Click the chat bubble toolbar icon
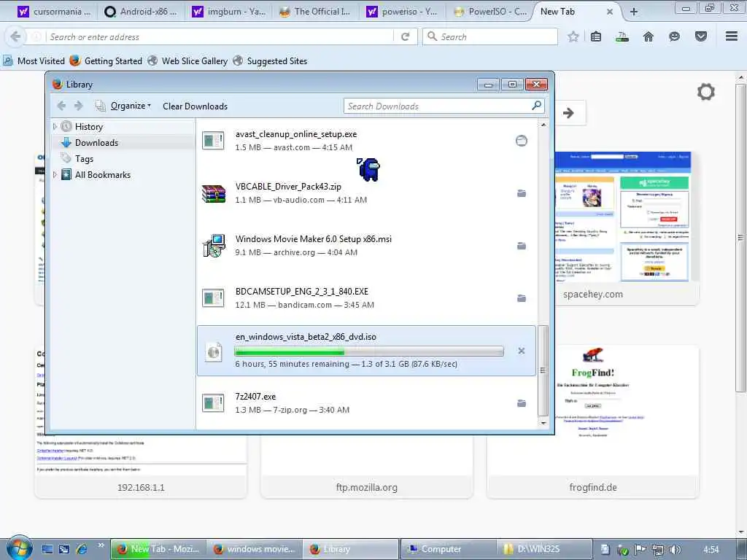This screenshot has width=747, height=560. pos(674,36)
